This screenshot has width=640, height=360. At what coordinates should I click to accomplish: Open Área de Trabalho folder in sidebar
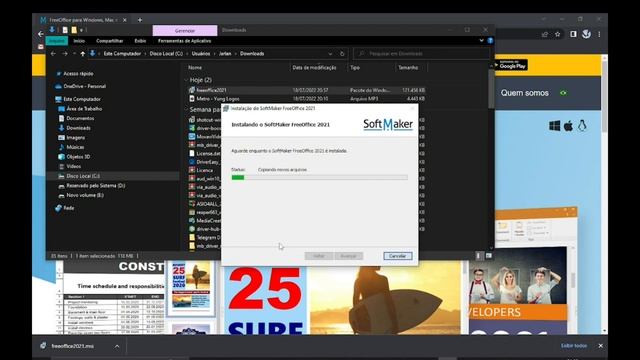tap(84, 109)
